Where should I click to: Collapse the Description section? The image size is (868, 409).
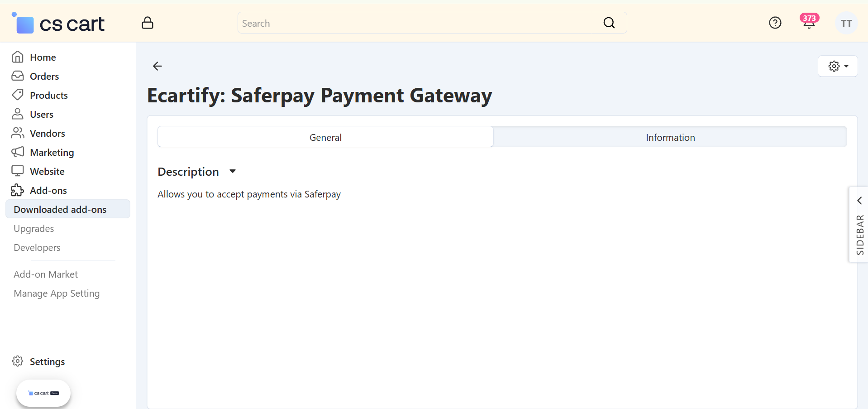(233, 171)
